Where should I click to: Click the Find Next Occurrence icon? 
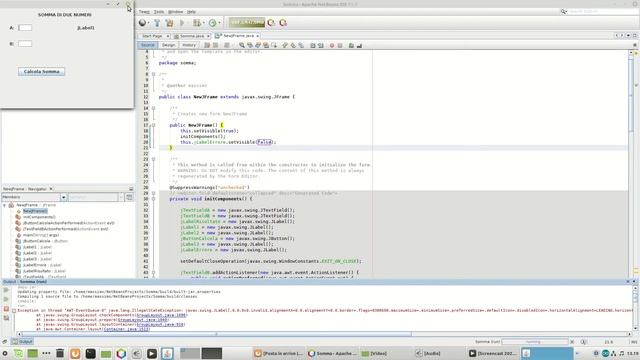coord(258,45)
